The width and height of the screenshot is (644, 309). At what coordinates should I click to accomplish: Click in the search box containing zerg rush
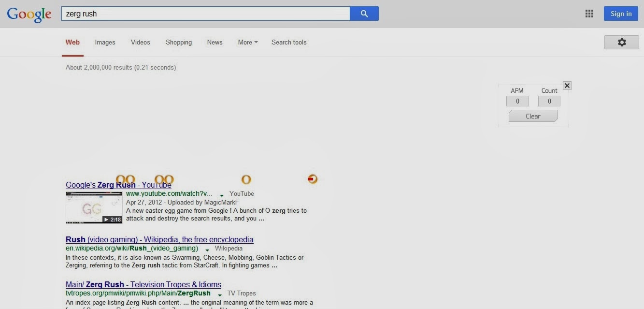205,14
